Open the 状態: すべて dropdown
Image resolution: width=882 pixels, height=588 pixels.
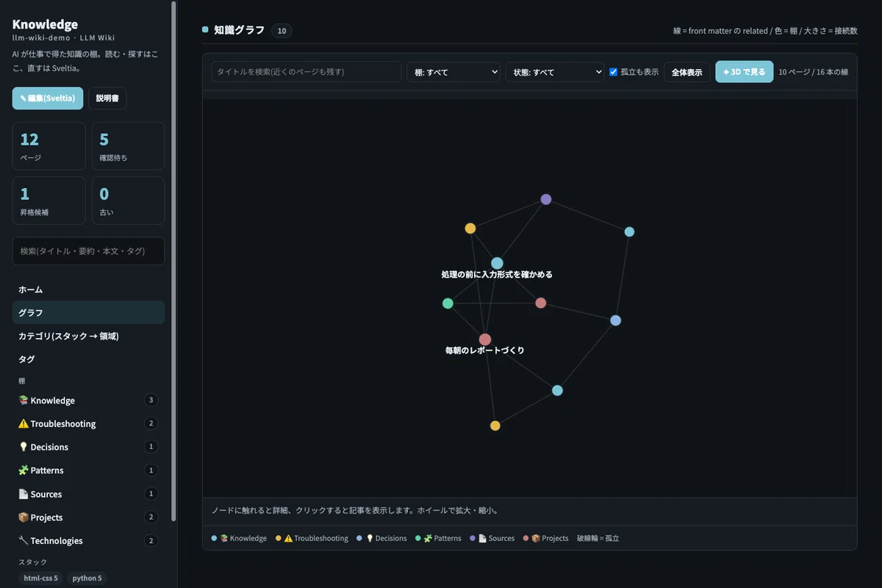(x=554, y=72)
